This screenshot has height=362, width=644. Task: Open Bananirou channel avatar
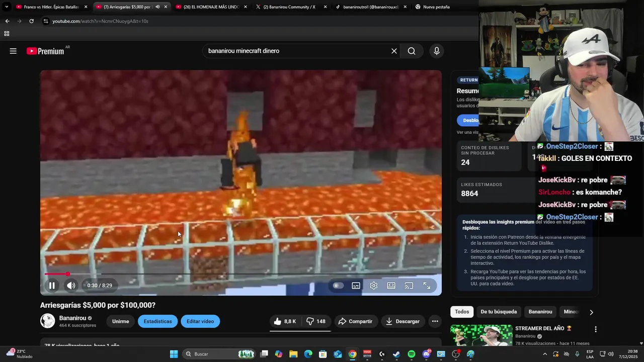point(47,321)
